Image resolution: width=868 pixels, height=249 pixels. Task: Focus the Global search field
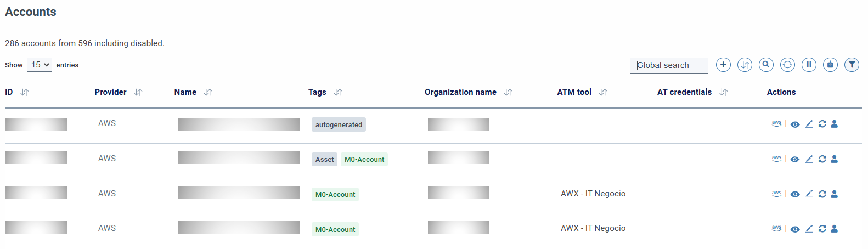tap(668, 65)
